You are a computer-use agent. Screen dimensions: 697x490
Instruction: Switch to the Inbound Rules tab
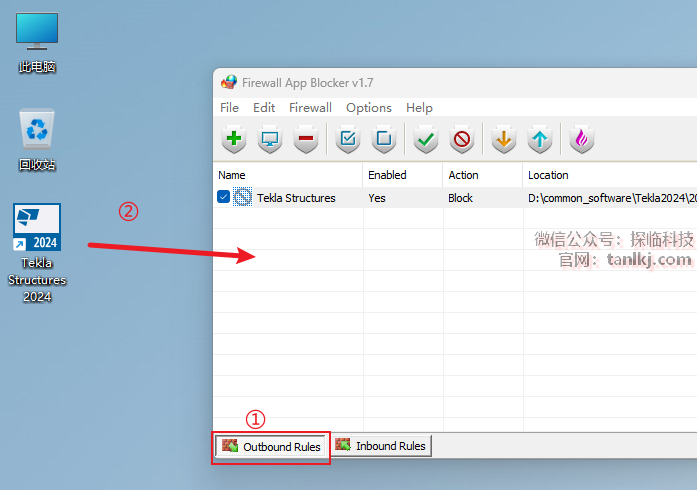[381, 445]
